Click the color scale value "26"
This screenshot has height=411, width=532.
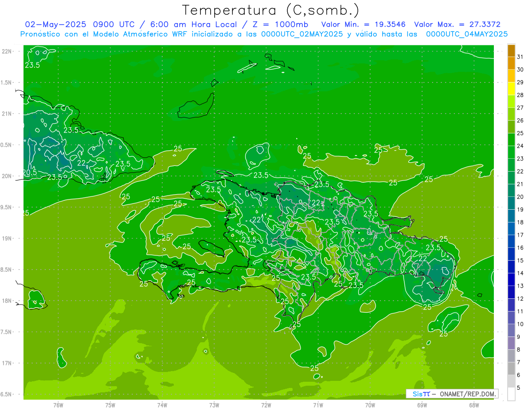tap(520, 120)
